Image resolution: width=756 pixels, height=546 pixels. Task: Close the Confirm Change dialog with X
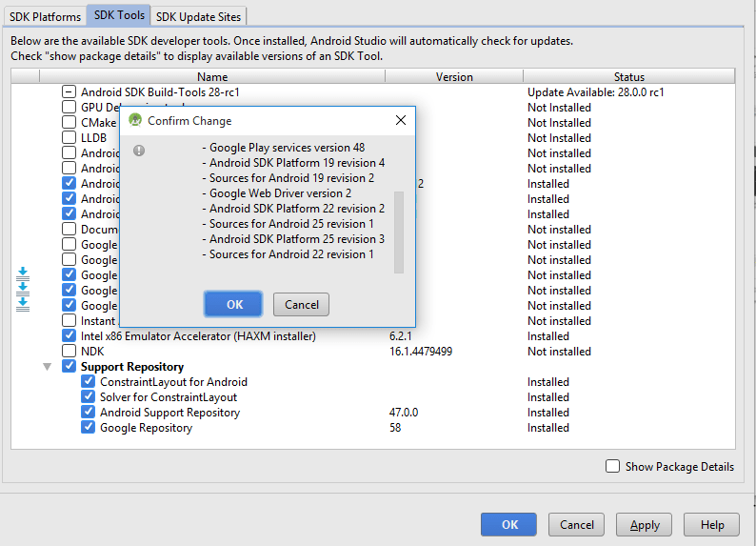point(400,121)
